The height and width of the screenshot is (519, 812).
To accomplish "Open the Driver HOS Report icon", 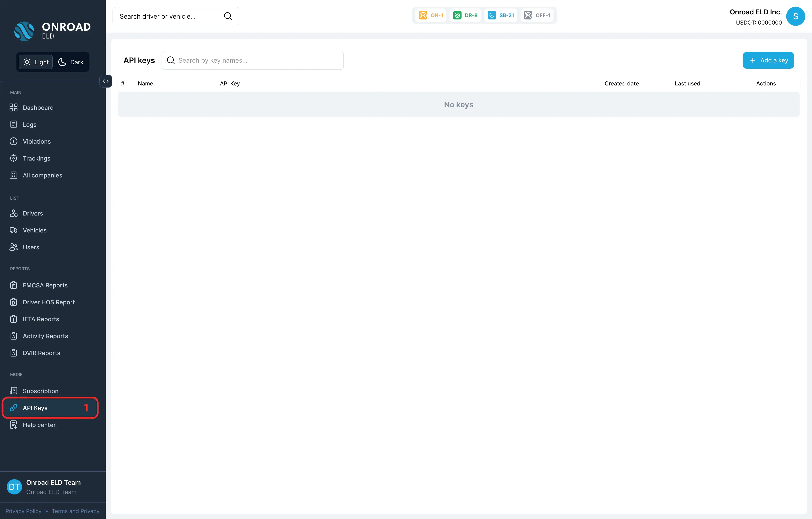I will tap(14, 302).
